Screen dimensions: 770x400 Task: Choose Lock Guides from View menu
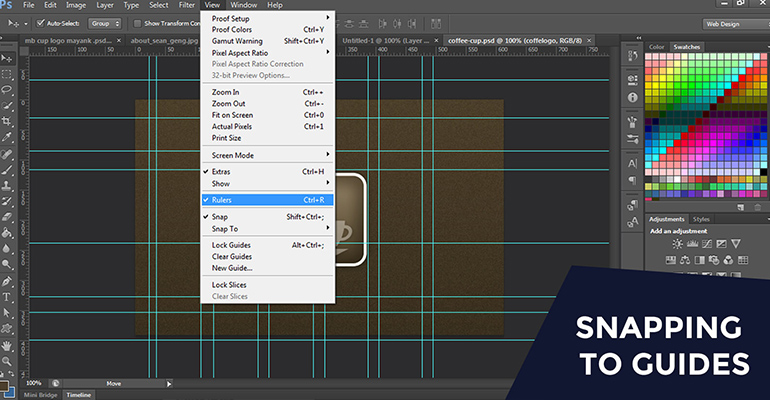tap(268, 245)
